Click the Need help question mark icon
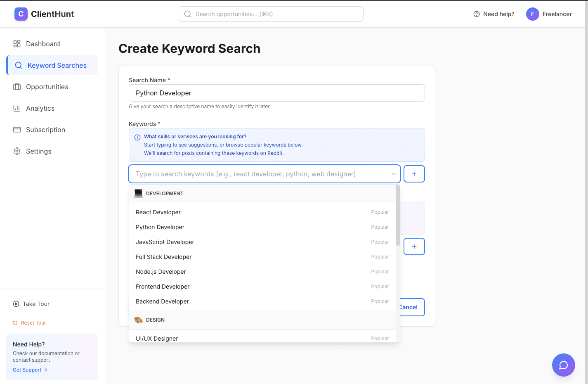 coord(476,14)
